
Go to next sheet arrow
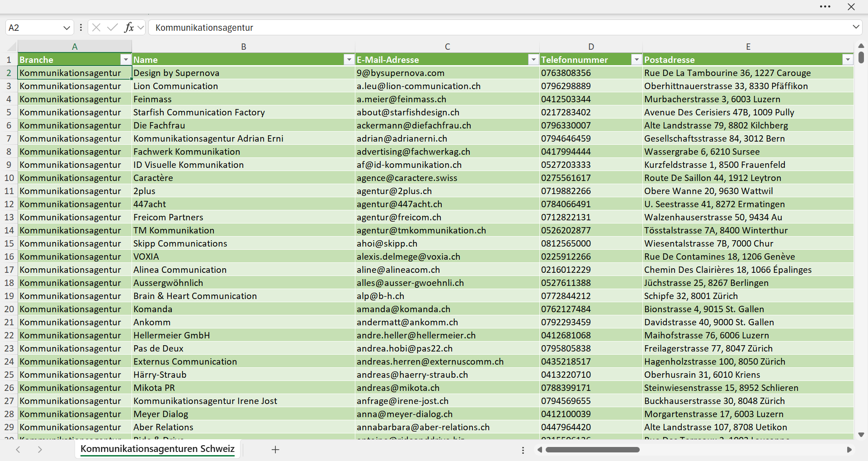pos(40,449)
